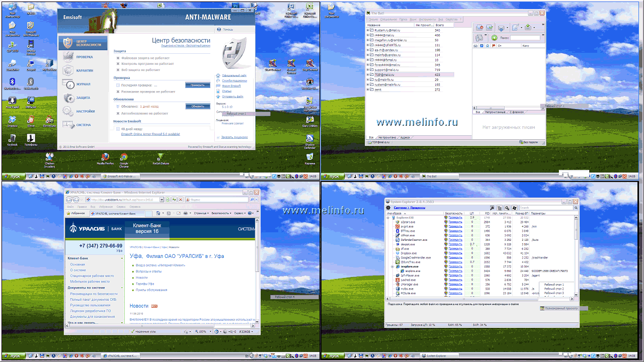
Task: Select С флажком tab in The Bat!
Action: [x=517, y=112]
